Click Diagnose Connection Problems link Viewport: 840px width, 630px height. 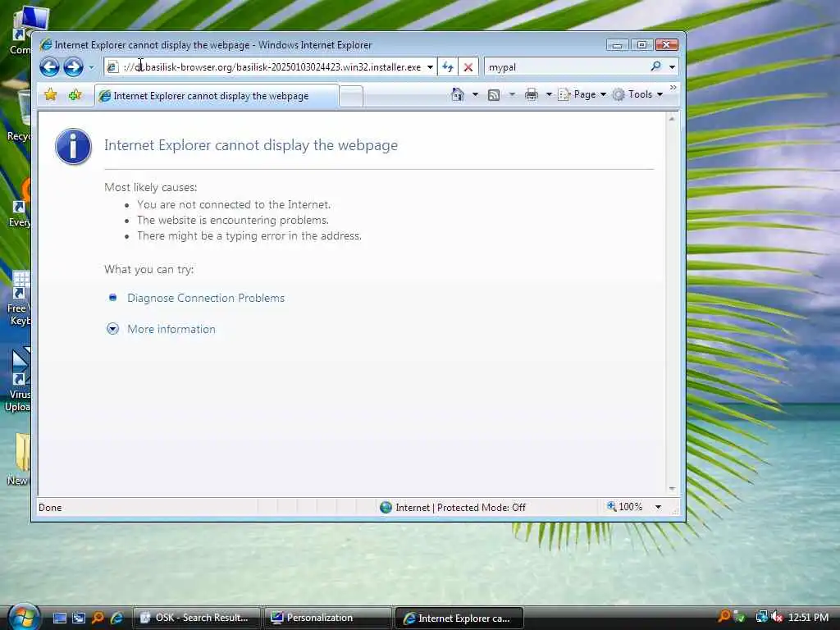click(x=206, y=298)
